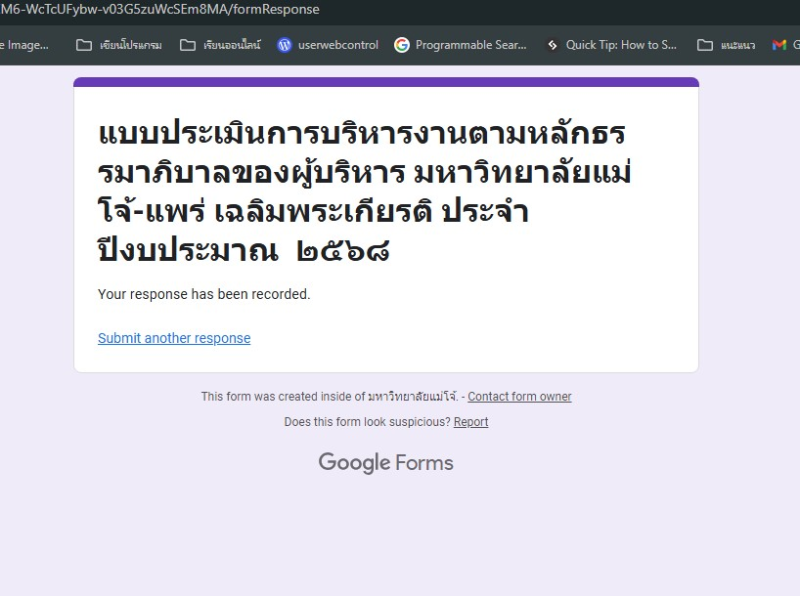The image size is (800, 596).
Task: Click the Thai form title heading
Action: [x=365, y=190]
